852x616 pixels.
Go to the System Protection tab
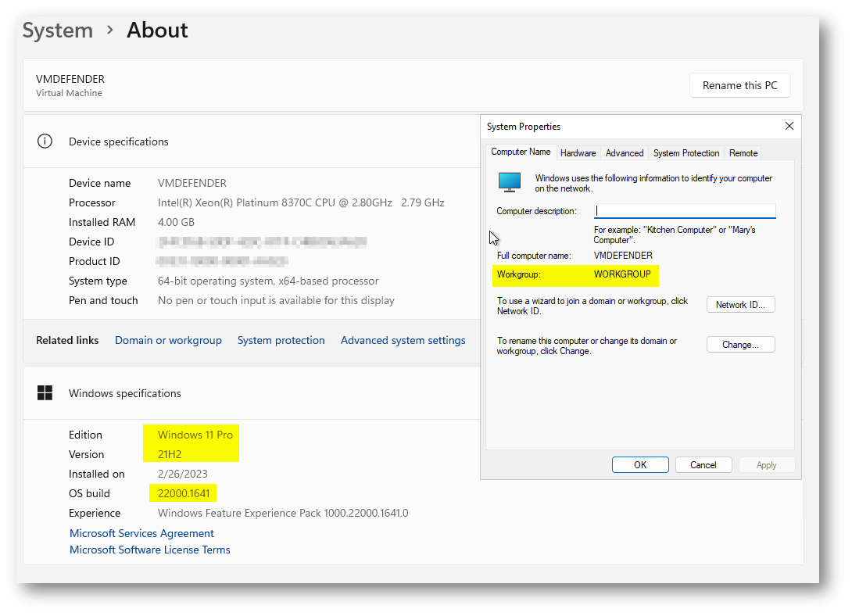click(686, 153)
